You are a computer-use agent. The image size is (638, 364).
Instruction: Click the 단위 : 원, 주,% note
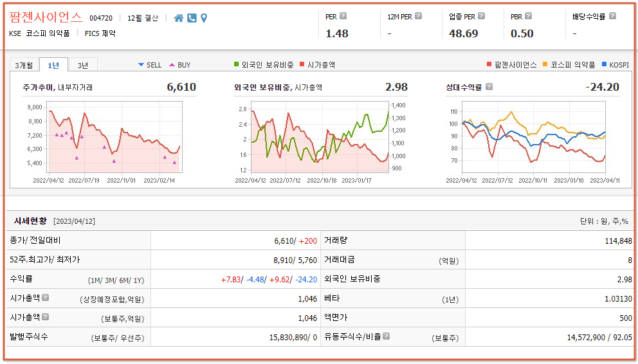(x=604, y=221)
